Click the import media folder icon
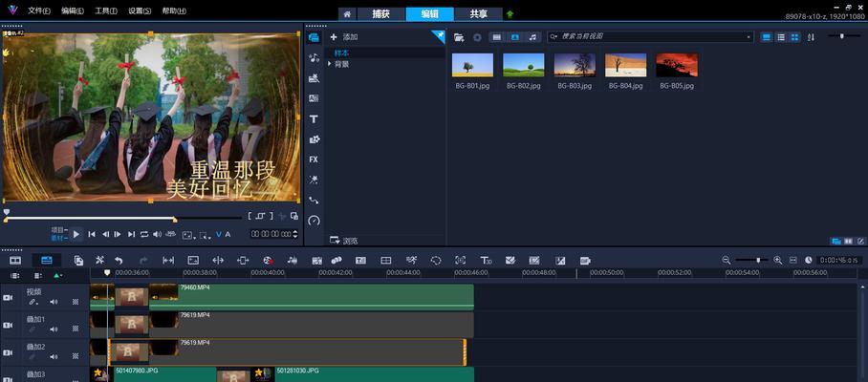 (459, 37)
